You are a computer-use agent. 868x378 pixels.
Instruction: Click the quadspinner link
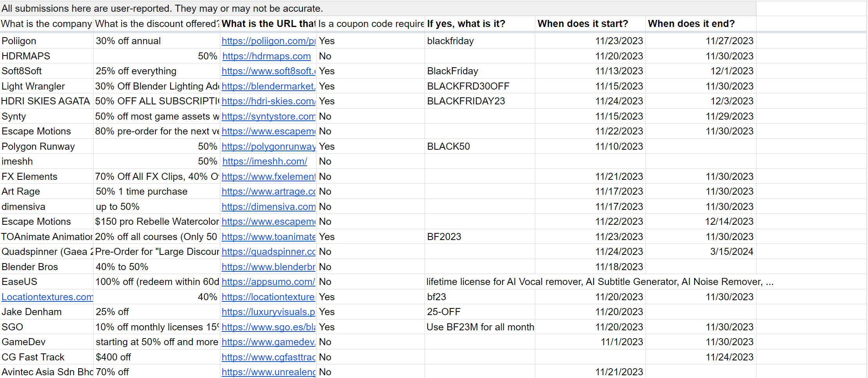tap(268, 252)
